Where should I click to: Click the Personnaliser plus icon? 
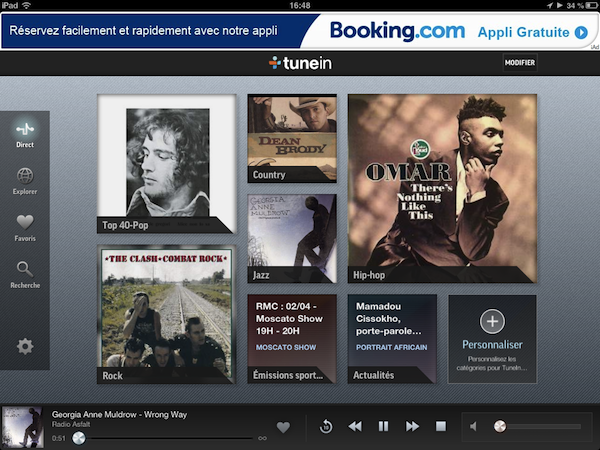[x=492, y=321]
